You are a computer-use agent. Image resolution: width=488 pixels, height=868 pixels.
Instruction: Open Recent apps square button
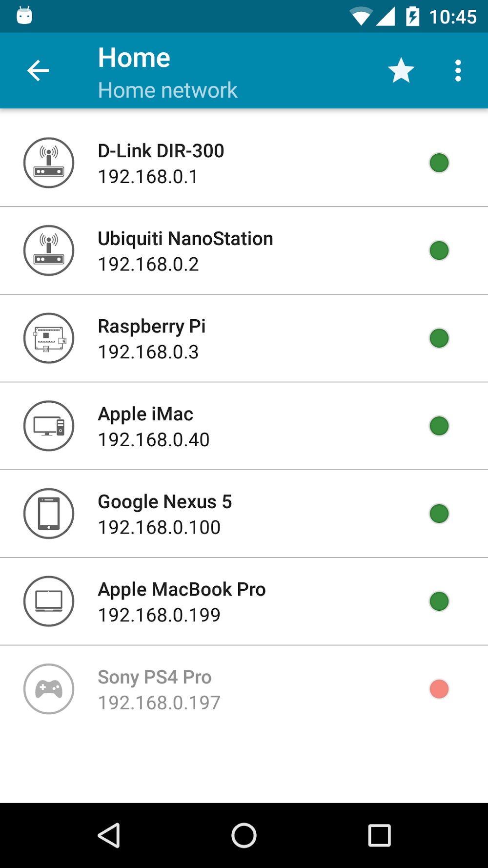pyautogui.click(x=379, y=835)
